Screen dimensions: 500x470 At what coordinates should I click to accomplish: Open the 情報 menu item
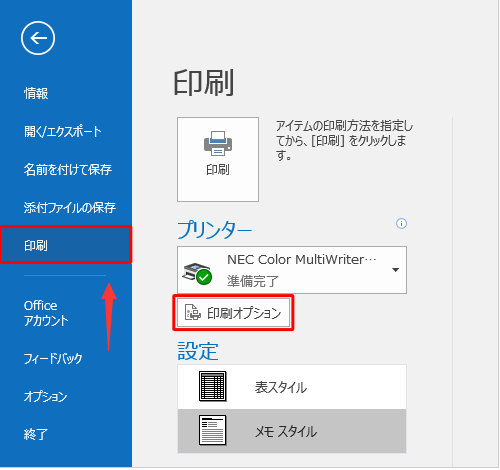click(36, 93)
